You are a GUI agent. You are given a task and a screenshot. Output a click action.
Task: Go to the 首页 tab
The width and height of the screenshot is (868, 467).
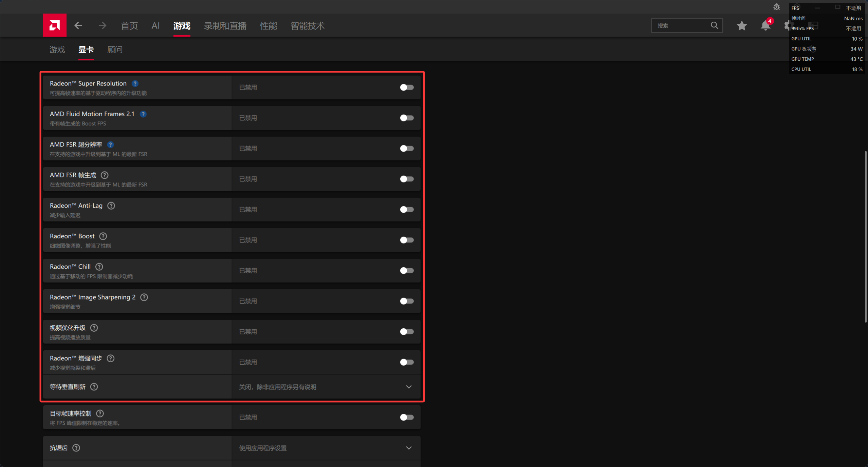(x=129, y=26)
